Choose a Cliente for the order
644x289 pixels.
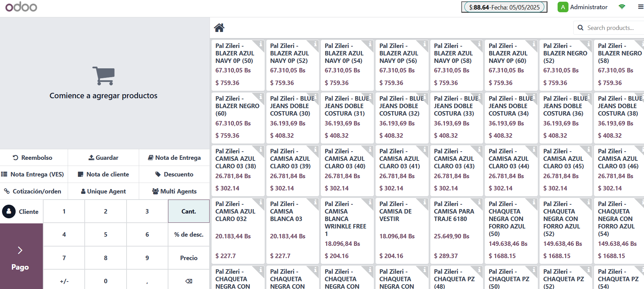pyautogui.click(x=21, y=211)
